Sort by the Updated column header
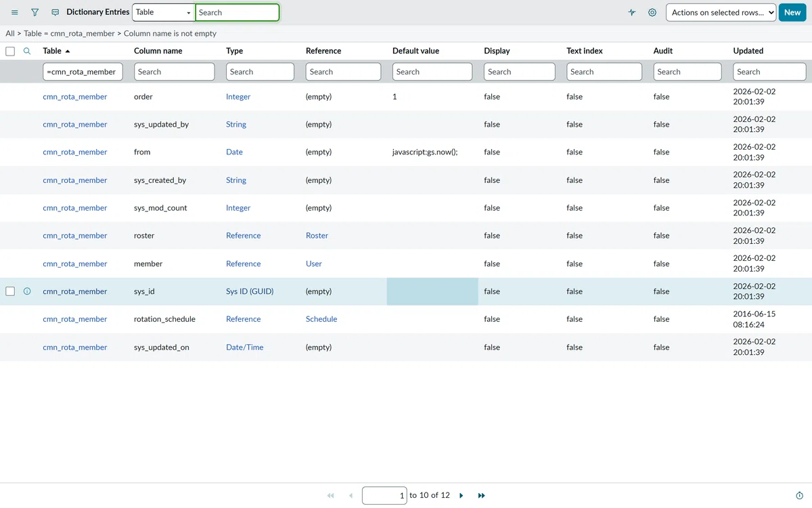Image resolution: width=812 pixels, height=508 pixels. click(748, 51)
